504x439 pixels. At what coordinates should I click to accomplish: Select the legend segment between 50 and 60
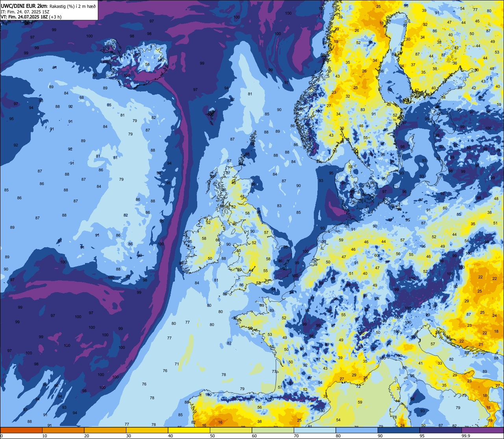[x=231, y=430]
